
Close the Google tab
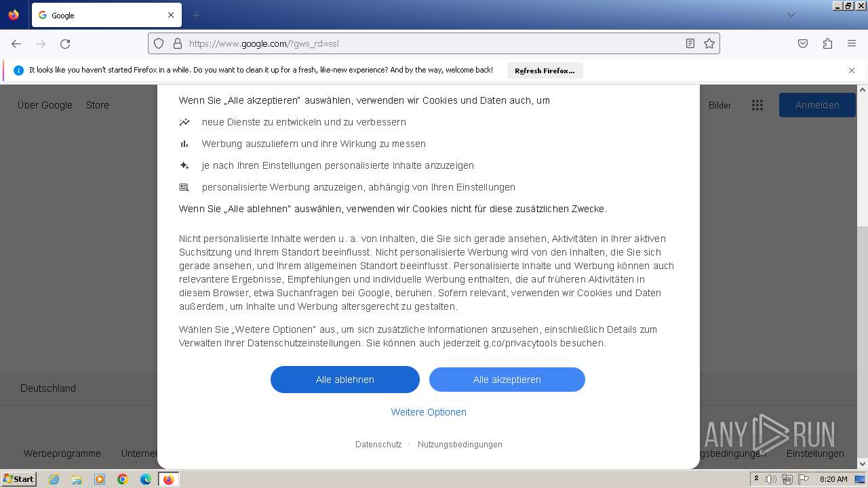(171, 15)
